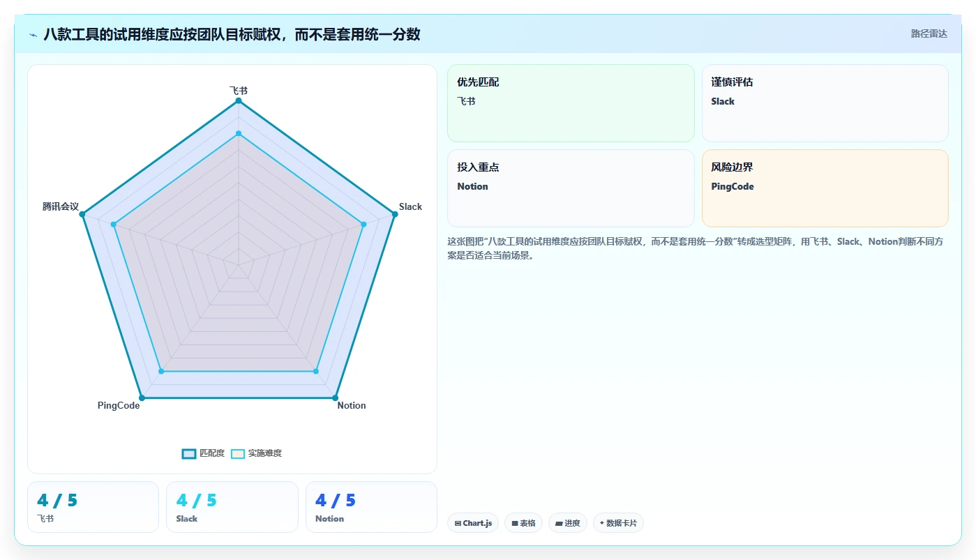Screen dimensions: 976x560
Task: Click the 腾讯会议 axis label on radar
Action: point(61,206)
